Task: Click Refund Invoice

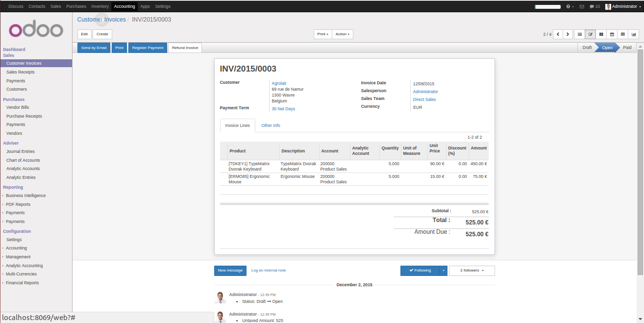Action: tap(185, 48)
